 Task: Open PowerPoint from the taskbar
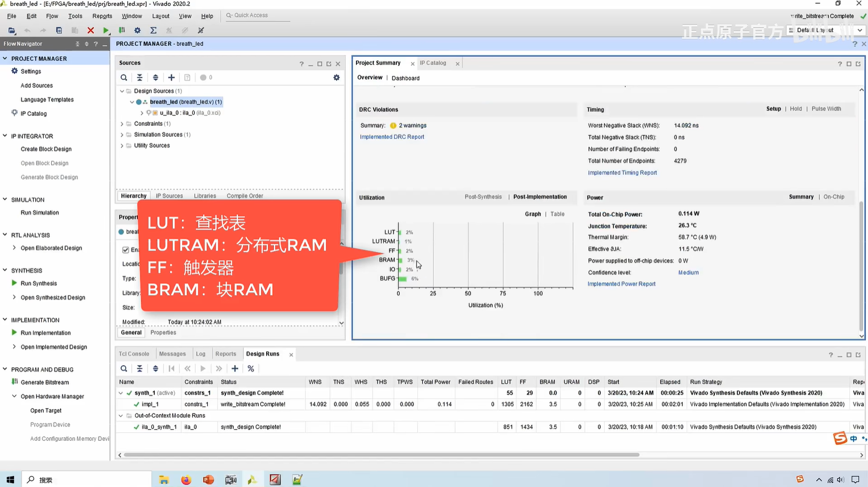click(208, 480)
